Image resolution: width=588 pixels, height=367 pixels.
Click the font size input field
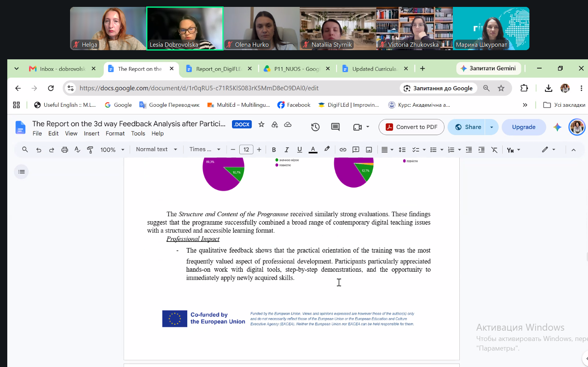246,150
